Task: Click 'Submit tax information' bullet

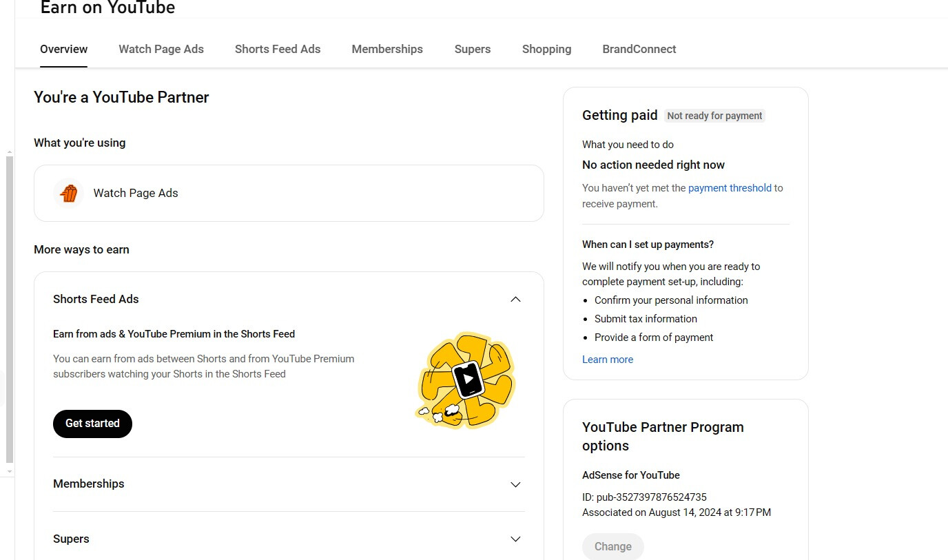Action: point(646,319)
